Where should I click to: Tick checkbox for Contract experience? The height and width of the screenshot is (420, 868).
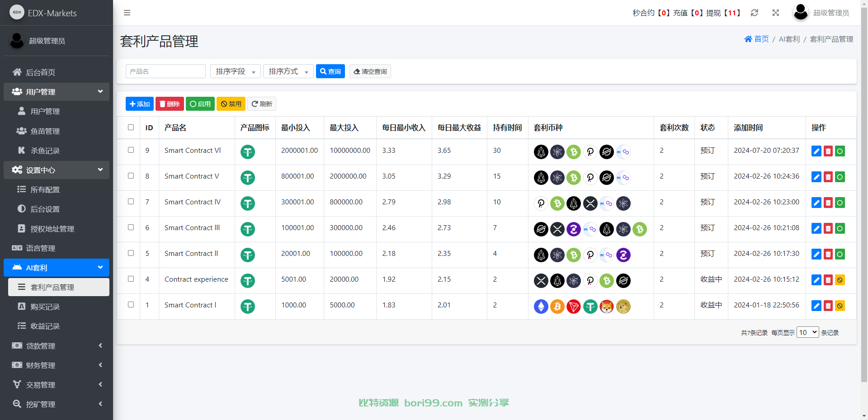(x=131, y=278)
